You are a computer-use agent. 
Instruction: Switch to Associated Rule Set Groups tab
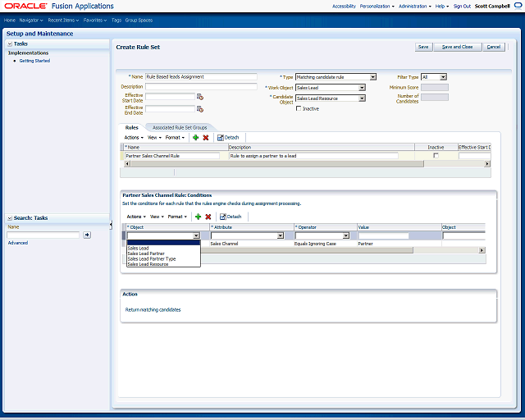180,128
